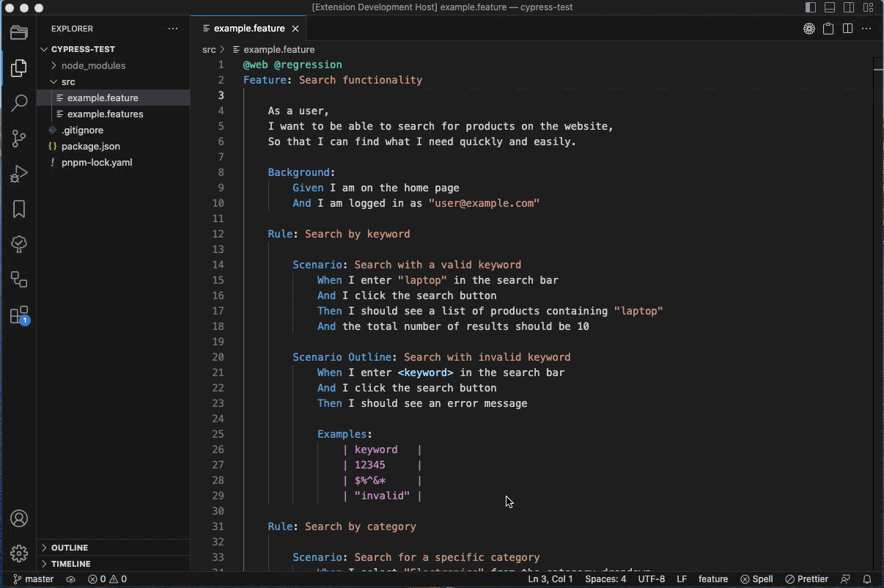Click the clipboard icon in the editor title bar
This screenshot has width=884, height=588.
point(828,29)
